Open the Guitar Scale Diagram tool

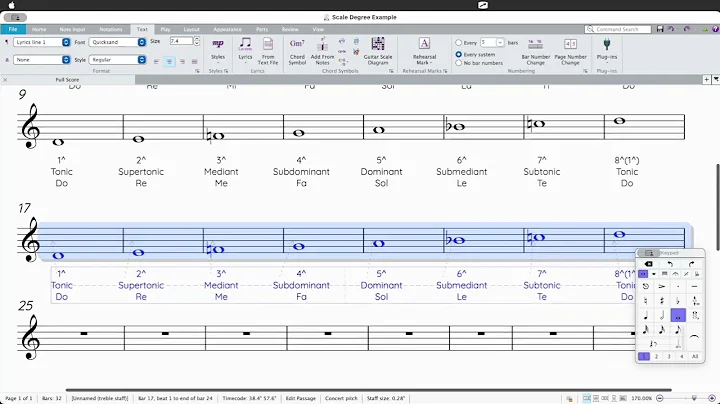[x=378, y=51]
